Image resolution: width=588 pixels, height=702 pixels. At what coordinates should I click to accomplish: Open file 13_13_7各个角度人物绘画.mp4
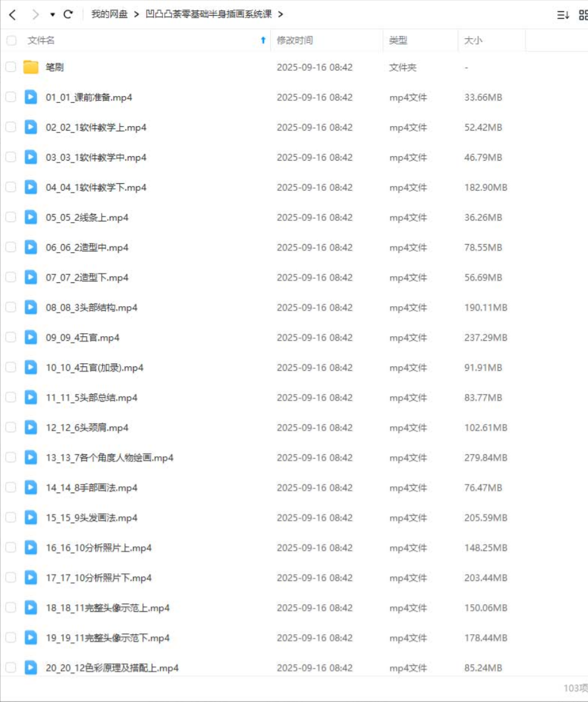point(109,457)
